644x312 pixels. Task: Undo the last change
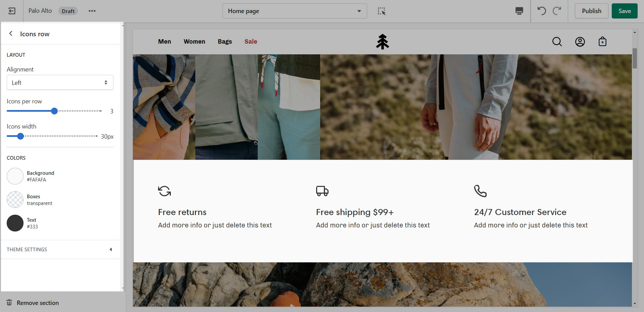(541, 11)
